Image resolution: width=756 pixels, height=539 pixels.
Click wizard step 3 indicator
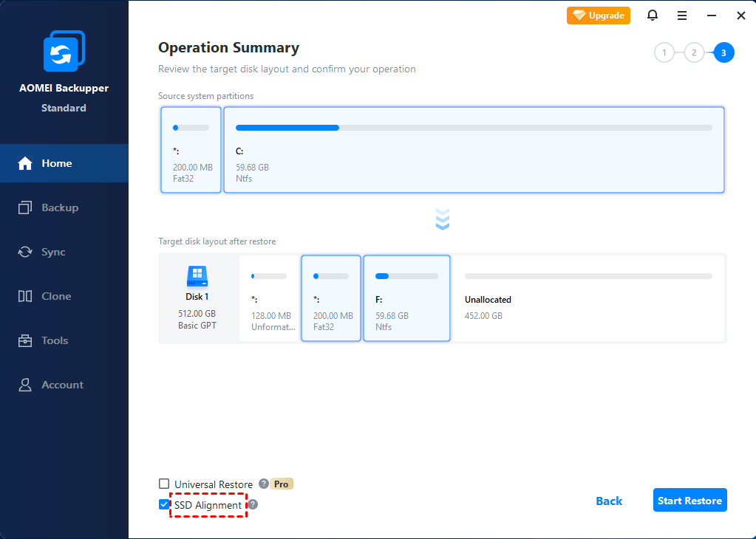[x=723, y=53]
